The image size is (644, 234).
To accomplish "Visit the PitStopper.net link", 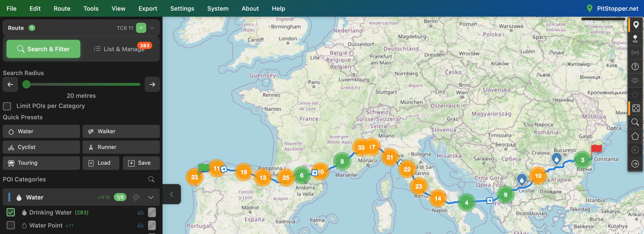I will [612, 9].
